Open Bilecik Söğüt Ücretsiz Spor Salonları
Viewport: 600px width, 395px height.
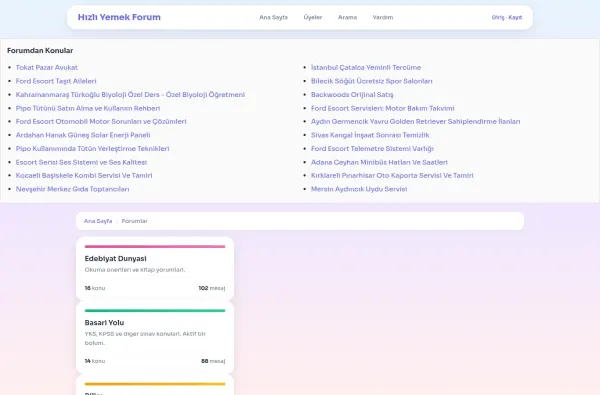(x=372, y=81)
